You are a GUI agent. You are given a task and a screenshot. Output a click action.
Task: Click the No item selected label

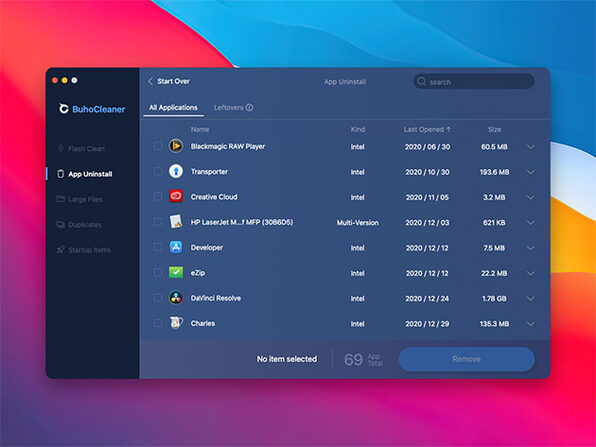287,359
